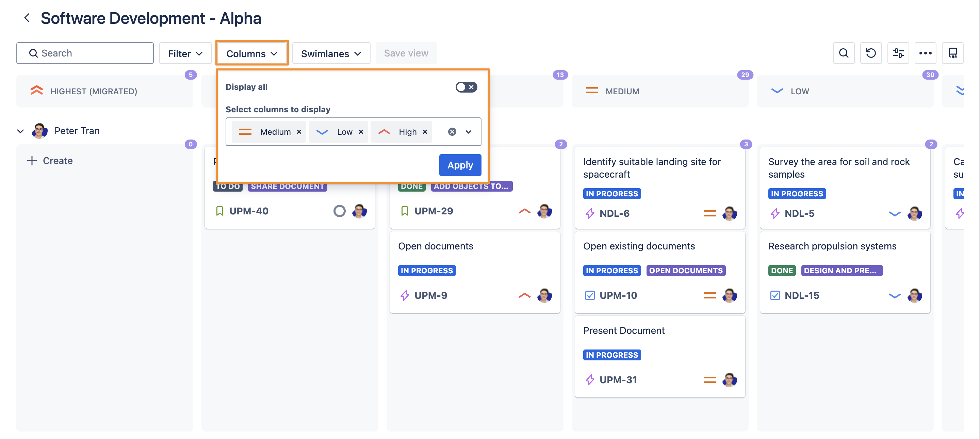The image size is (980, 439).
Task: Collapse the Peter Tran swimlane
Action: pyautogui.click(x=20, y=131)
